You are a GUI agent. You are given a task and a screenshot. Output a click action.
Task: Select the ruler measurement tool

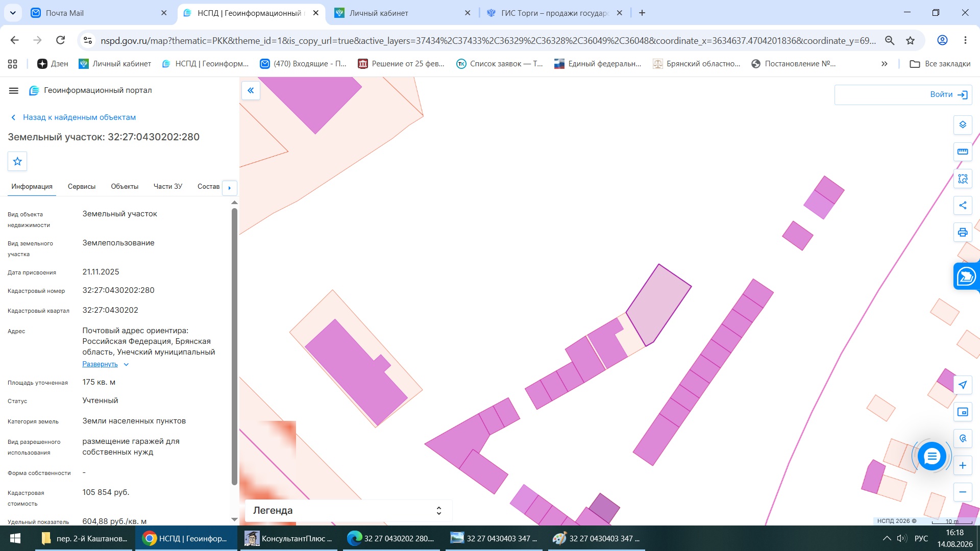pos(963,152)
